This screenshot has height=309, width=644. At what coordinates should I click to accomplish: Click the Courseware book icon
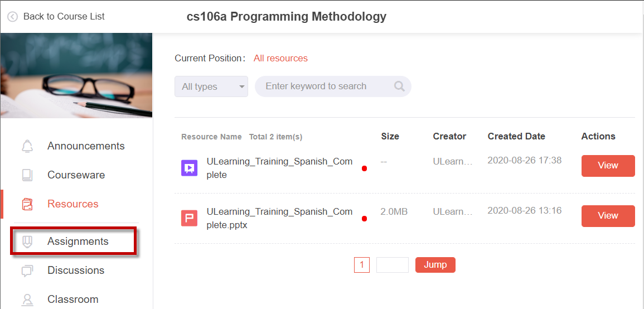click(x=27, y=175)
